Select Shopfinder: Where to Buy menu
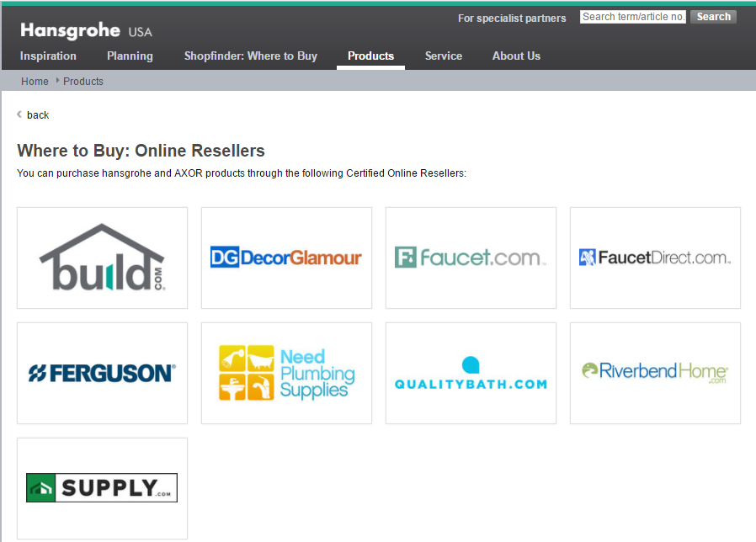The width and height of the screenshot is (756, 542). tap(251, 56)
